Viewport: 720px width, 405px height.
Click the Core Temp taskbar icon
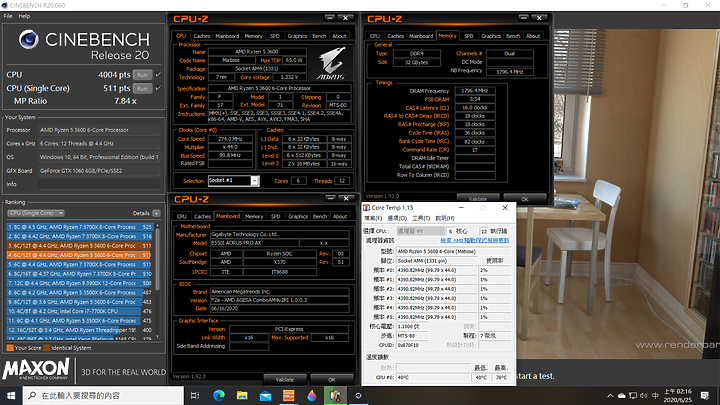[335, 395]
